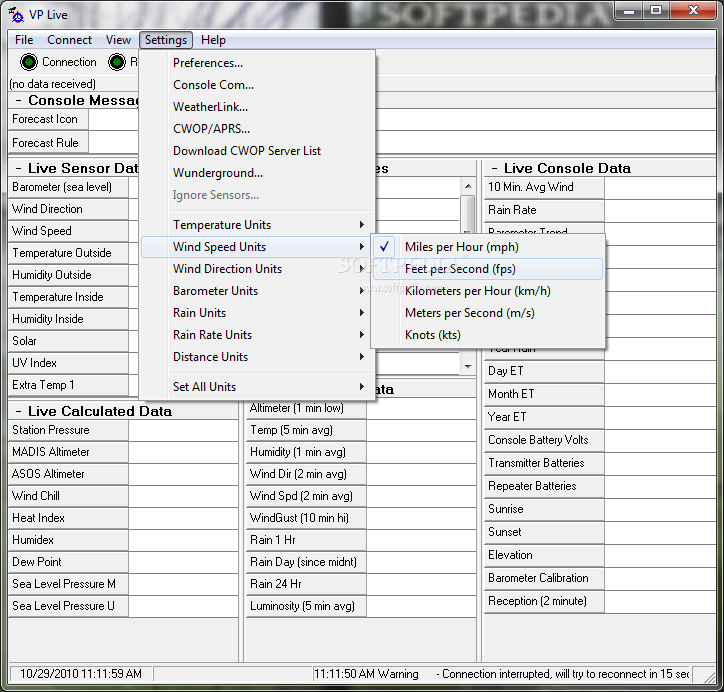Click the Console Battery Volts label

[x=544, y=440]
